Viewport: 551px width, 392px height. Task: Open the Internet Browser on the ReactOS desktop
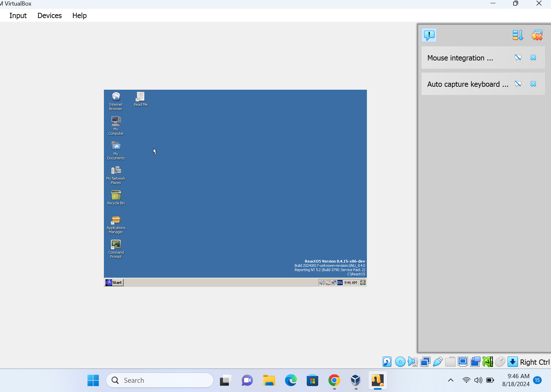click(116, 98)
